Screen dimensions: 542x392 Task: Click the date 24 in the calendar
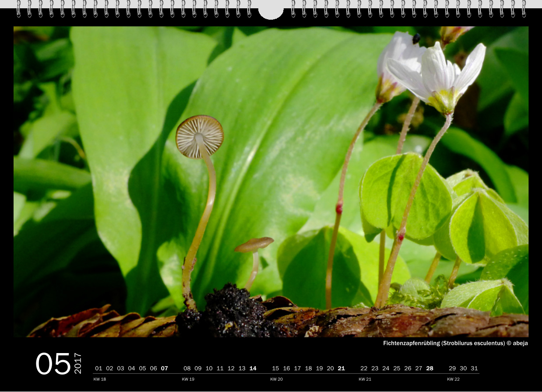coord(386,368)
